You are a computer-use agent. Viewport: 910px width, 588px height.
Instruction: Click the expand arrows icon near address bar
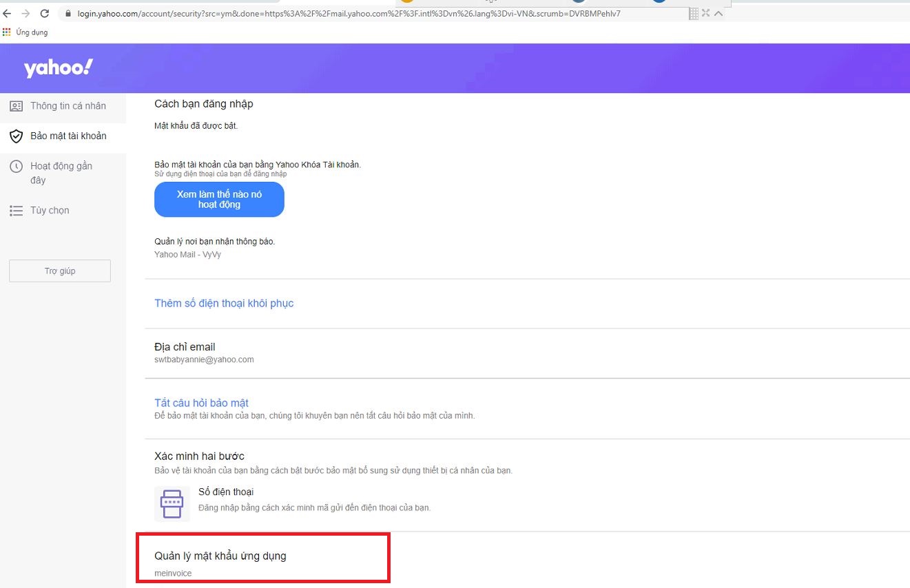pos(706,13)
